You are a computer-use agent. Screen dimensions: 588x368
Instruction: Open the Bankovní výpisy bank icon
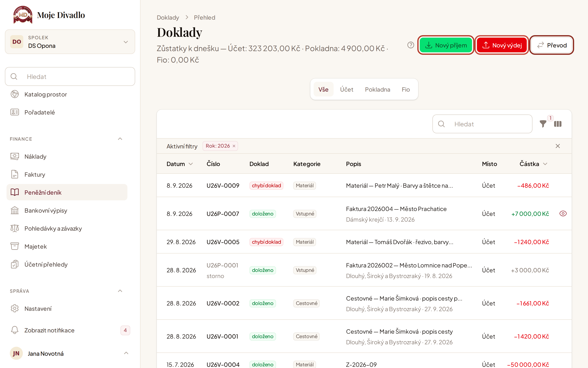14,210
